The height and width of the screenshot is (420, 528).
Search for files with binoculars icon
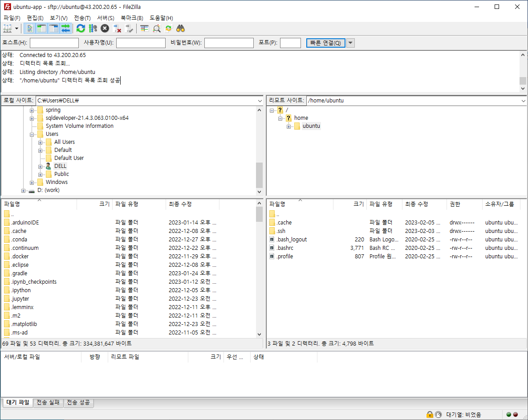[x=180, y=29]
